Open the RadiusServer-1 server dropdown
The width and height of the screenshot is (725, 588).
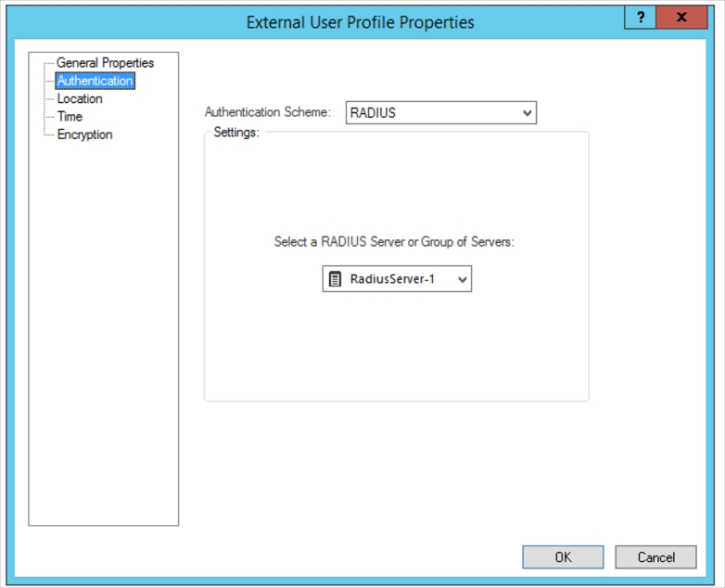click(397, 279)
